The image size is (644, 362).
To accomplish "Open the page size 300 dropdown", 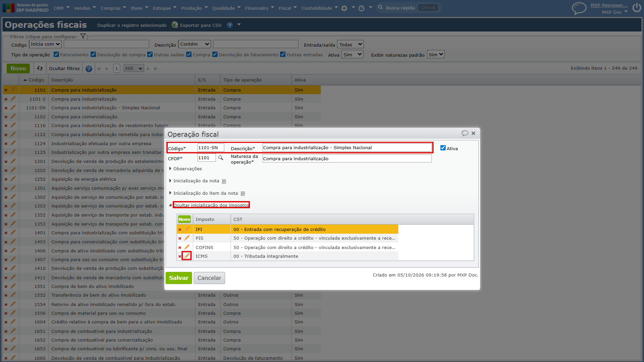I will tap(133, 68).
